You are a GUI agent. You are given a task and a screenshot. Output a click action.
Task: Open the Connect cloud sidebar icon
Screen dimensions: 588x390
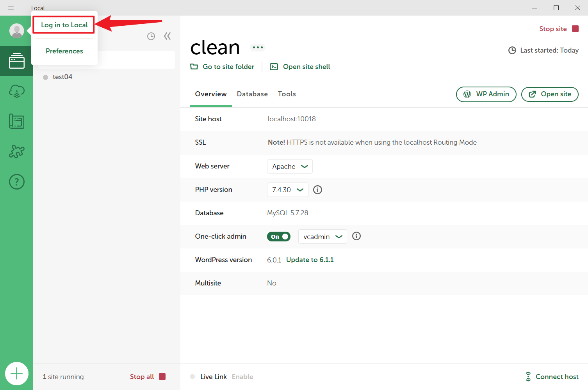click(x=17, y=91)
